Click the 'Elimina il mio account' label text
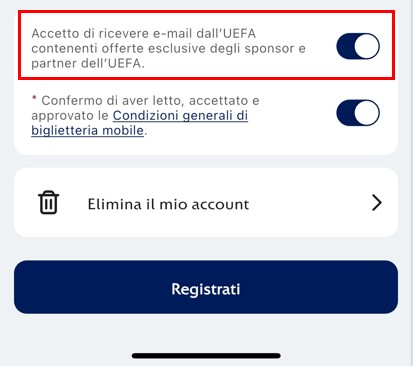This screenshot has width=413, height=366. point(168,204)
